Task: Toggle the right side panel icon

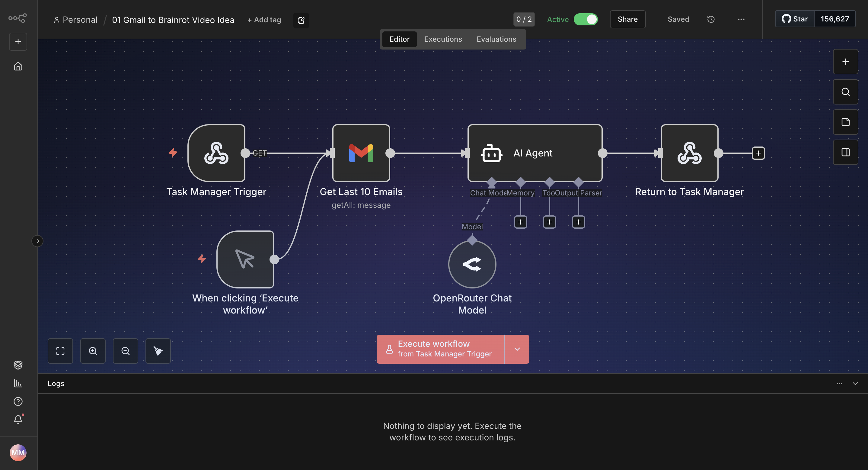Action: pyautogui.click(x=845, y=153)
